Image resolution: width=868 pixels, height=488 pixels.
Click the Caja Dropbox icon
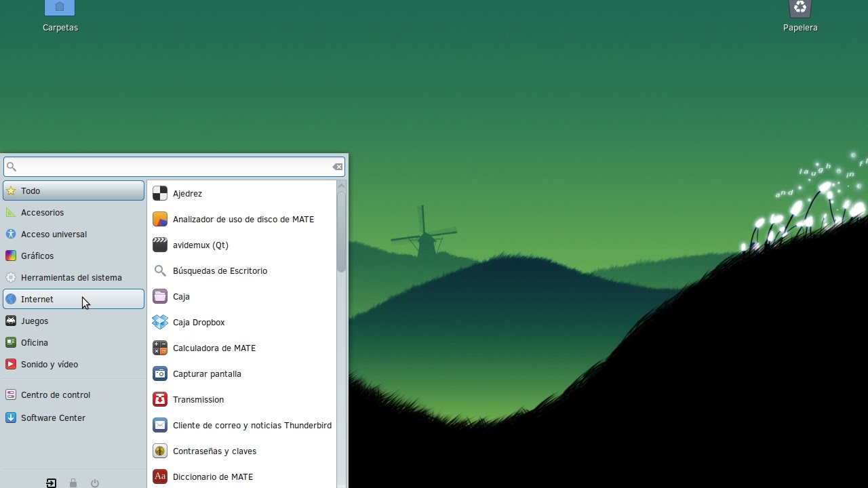pos(160,323)
